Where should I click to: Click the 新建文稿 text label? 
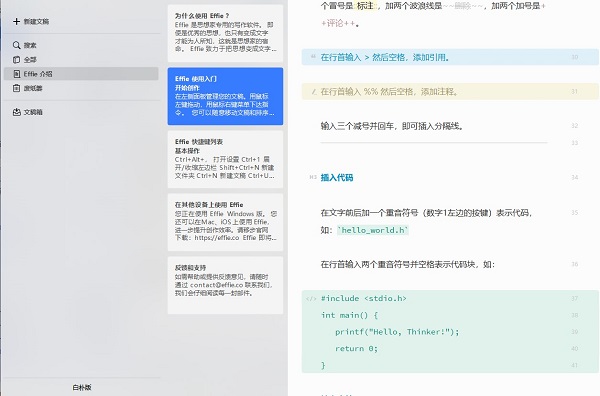(x=36, y=21)
